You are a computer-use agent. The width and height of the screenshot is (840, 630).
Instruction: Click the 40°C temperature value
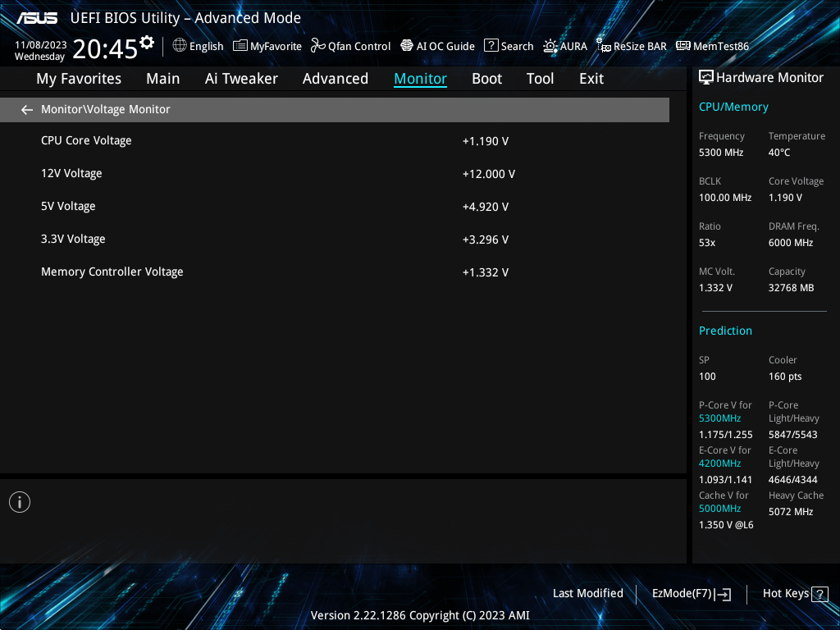pos(779,153)
